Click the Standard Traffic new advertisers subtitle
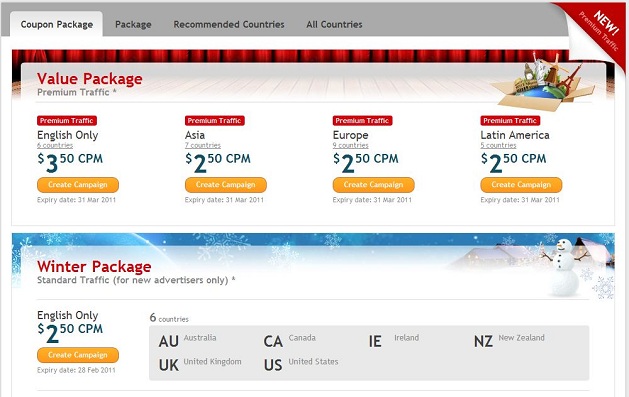The width and height of the screenshot is (629, 397). coord(136,280)
